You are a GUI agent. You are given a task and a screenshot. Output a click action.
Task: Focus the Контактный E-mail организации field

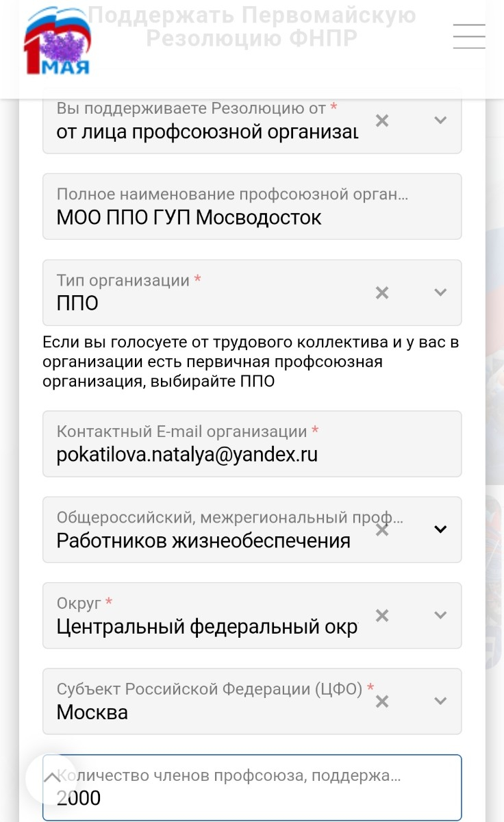click(x=252, y=444)
